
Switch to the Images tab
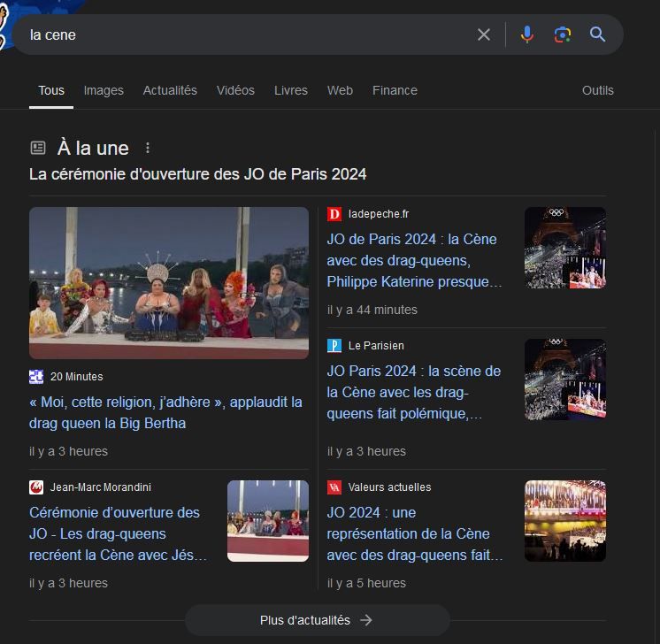point(104,90)
